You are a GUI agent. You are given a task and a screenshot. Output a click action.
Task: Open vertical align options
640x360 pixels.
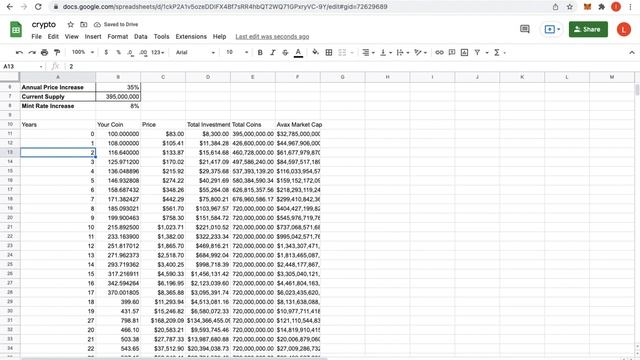385,52
